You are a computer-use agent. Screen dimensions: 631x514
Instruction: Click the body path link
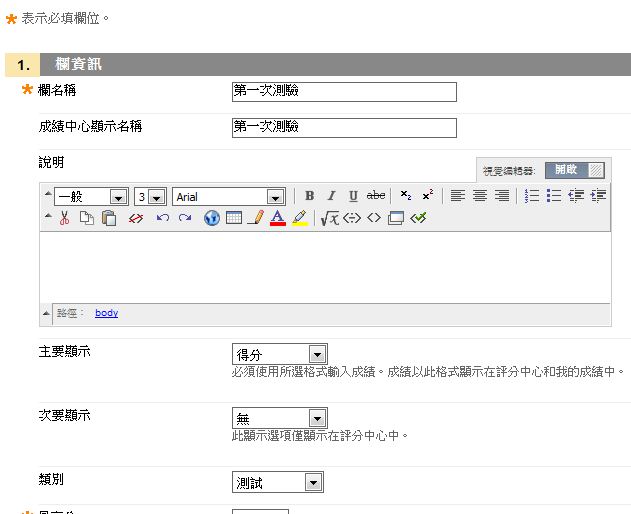pyautogui.click(x=106, y=313)
